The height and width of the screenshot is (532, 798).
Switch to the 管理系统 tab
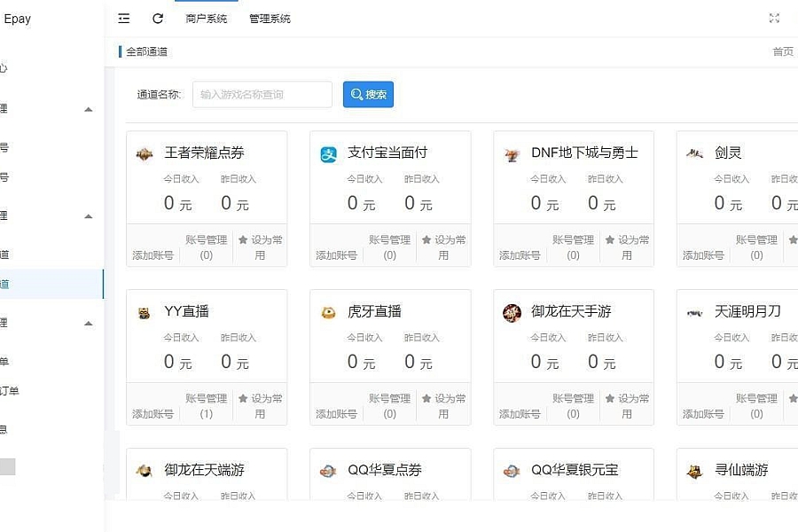tap(270, 19)
